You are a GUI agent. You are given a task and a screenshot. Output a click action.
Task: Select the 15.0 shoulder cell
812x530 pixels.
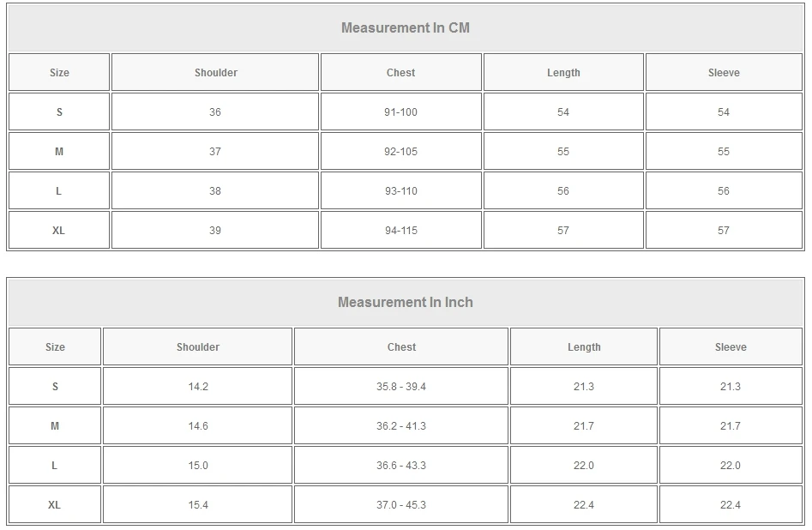(x=198, y=466)
